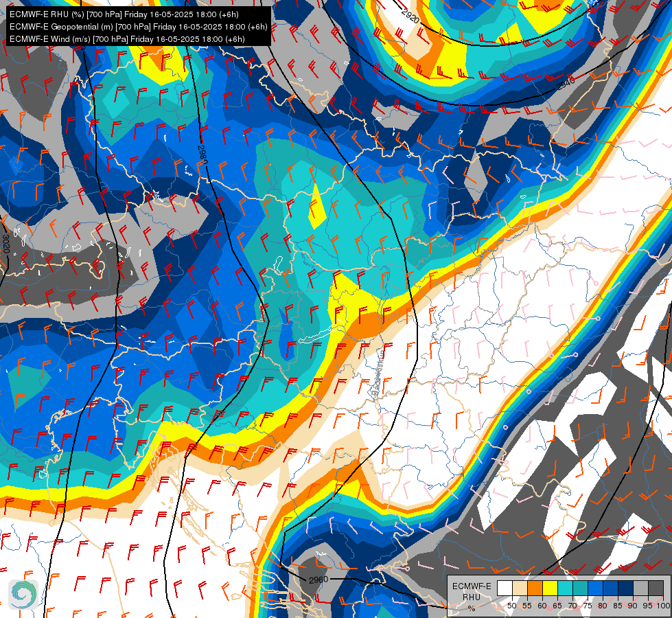Click the legend tick value '50'
The width and height of the screenshot is (672, 618).
(x=511, y=606)
